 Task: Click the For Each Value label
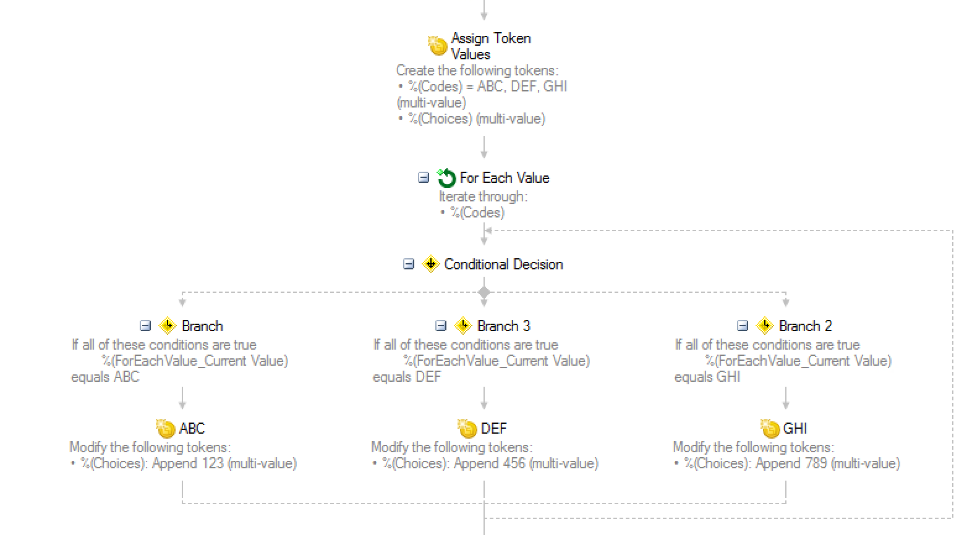coord(505,178)
